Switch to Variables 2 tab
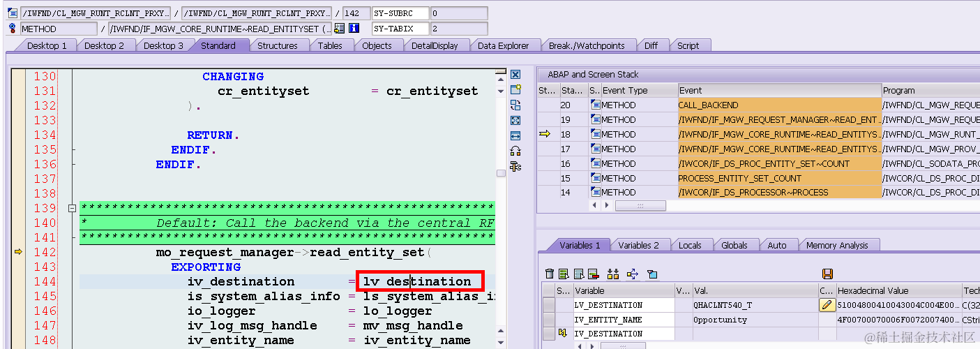The image size is (980, 349). (638, 245)
